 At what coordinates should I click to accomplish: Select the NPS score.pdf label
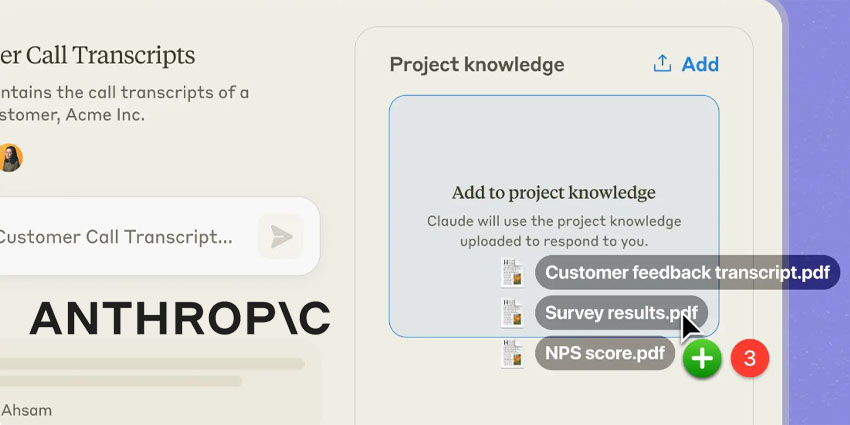pos(605,353)
